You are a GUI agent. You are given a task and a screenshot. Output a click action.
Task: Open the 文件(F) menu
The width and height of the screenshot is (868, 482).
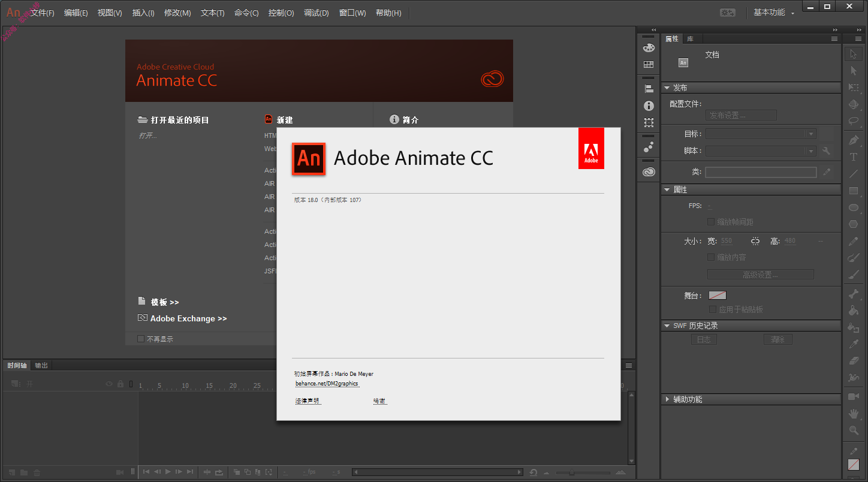[x=42, y=13]
